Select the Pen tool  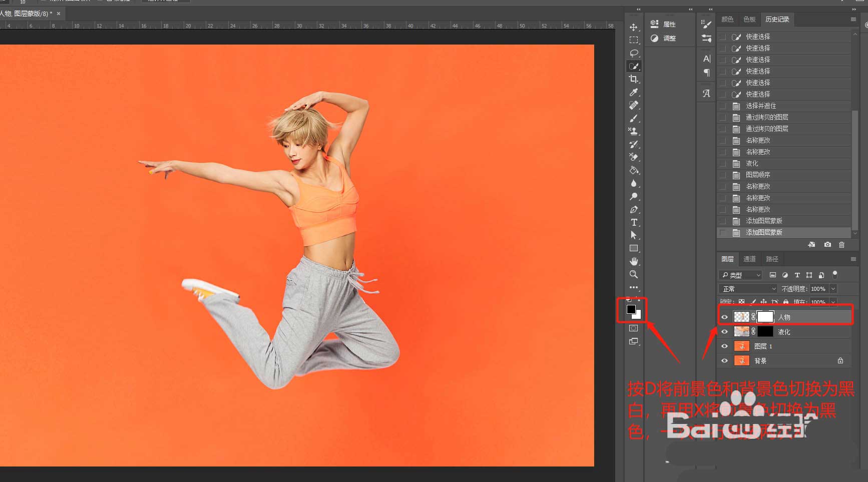pyautogui.click(x=634, y=209)
